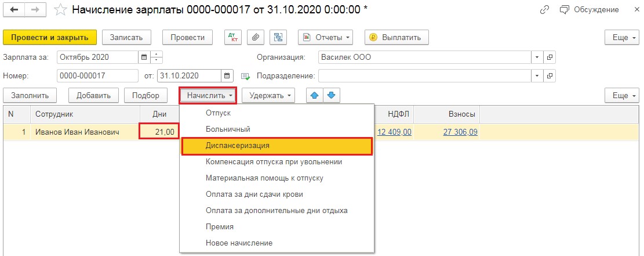Click Провести и закрыть button
Screen dimensions: 644x256
coord(50,38)
